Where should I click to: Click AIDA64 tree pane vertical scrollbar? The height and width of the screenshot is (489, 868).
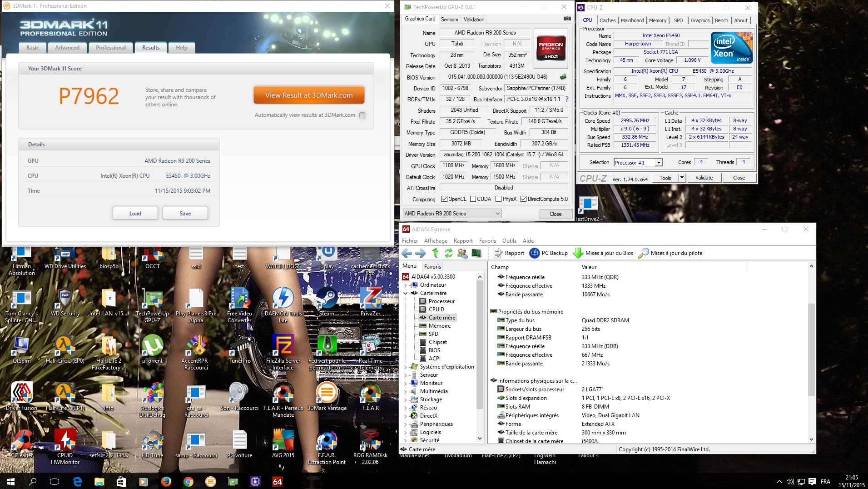[480, 345]
